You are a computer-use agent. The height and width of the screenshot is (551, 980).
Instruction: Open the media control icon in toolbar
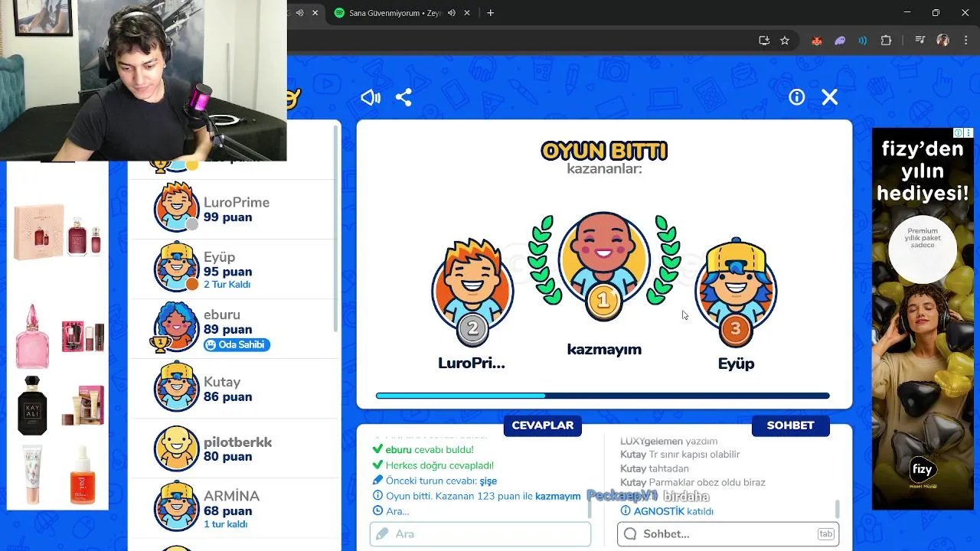click(920, 41)
